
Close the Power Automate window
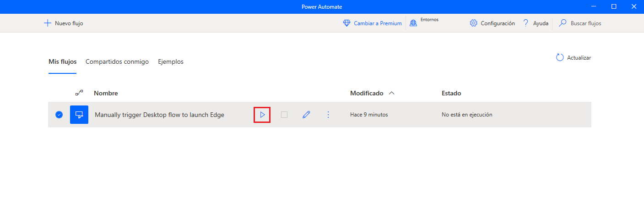point(634,6)
